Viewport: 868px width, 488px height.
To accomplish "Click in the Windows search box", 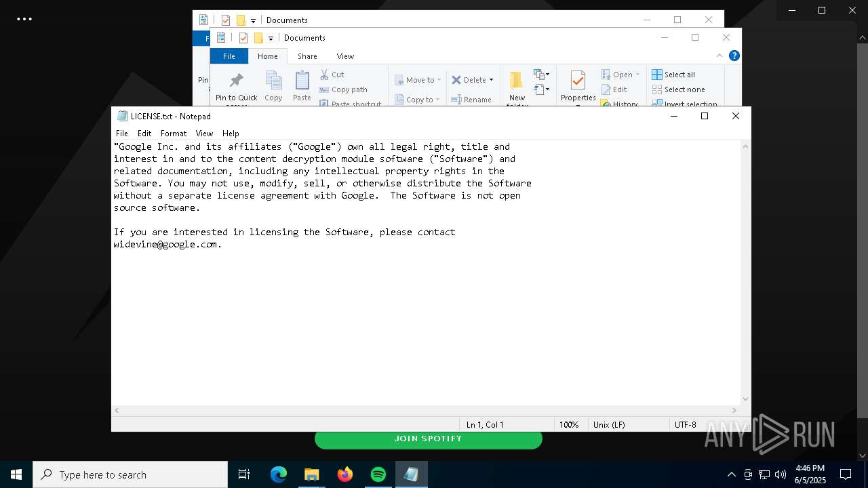I will click(130, 474).
